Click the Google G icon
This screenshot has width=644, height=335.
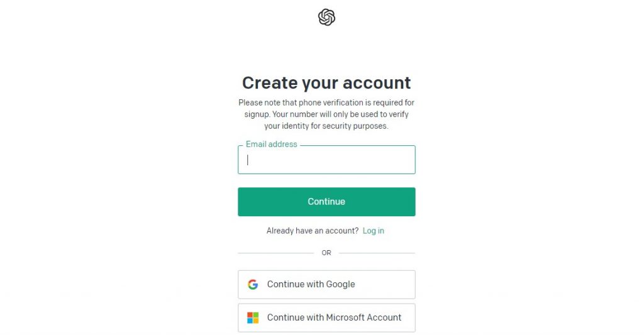click(x=253, y=284)
